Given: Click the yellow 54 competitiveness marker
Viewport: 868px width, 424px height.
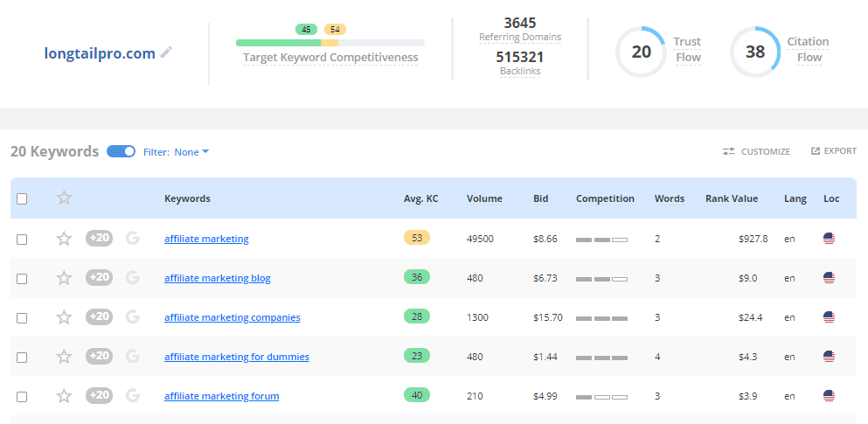Looking at the screenshot, I should point(335,30).
